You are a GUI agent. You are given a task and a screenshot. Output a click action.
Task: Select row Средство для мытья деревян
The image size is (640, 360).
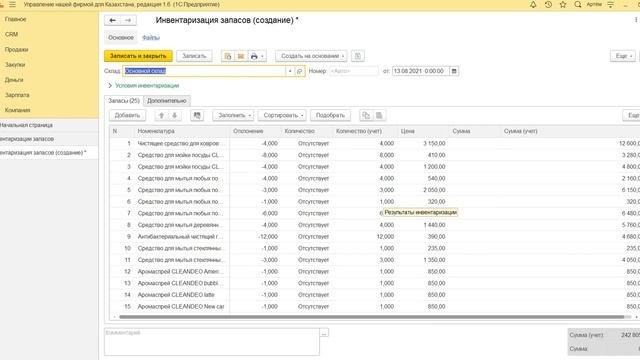tap(375, 225)
